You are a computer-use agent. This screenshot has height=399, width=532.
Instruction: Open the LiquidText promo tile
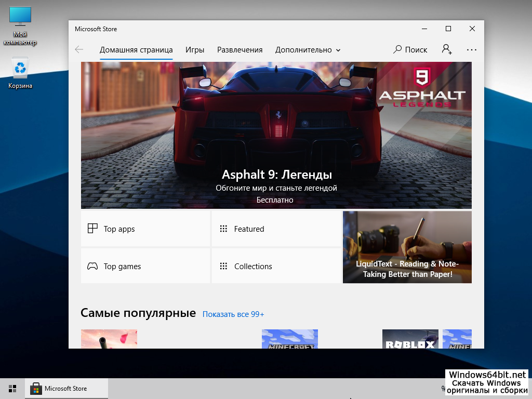pyautogui.click(x=407, y=247)
